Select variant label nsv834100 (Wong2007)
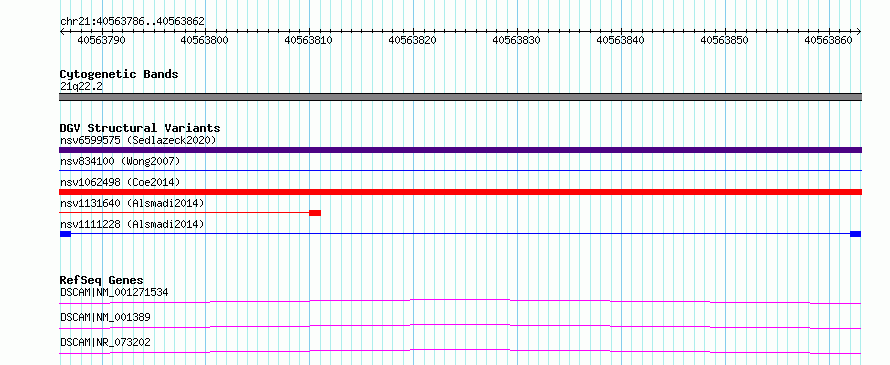Viewport: 890px width, 365px height. 120,161
